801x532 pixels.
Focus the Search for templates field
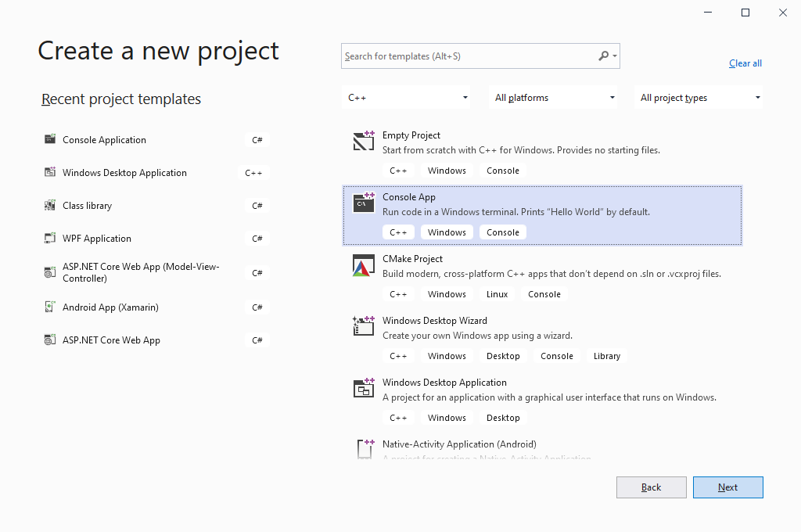tap(468, 56)
